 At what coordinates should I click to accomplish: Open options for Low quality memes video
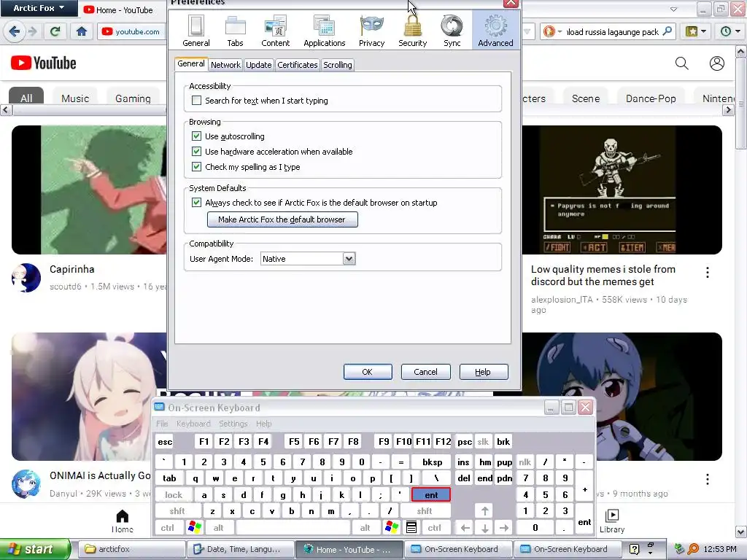pos(708,273)
